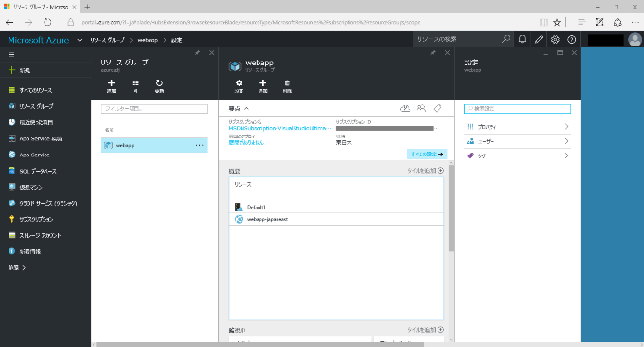Pin the webapp blade with pushpin icon
Screen dimensions: 644x347
click(x=433, y=53)
